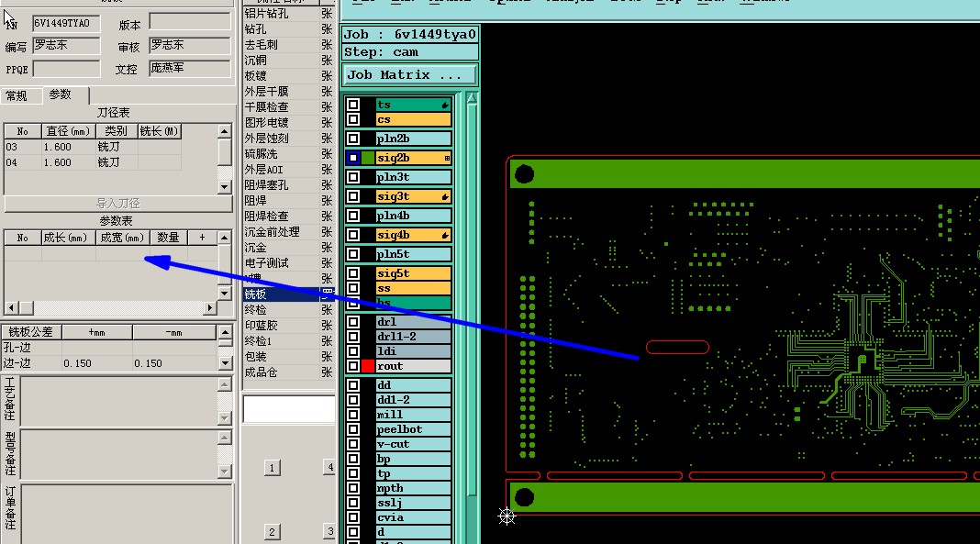
Task: Select the 外层蚀刻 process row
Action: pyautogui.click(x=288, y=138)
